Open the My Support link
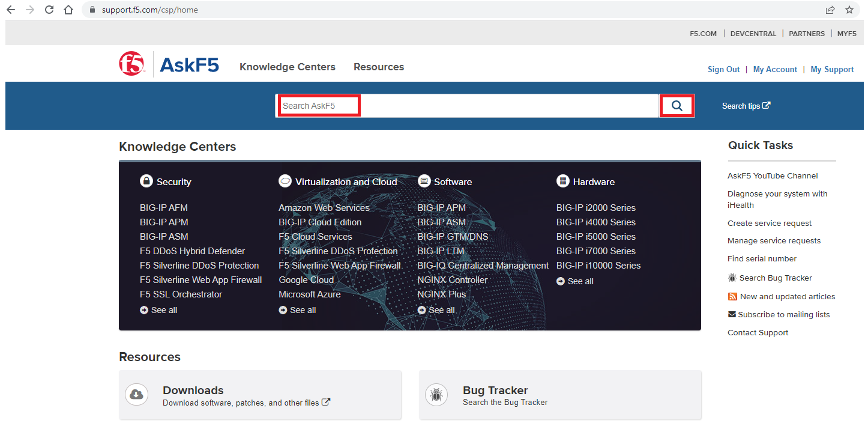Screen dimensions: 868x423 (832, 69)
